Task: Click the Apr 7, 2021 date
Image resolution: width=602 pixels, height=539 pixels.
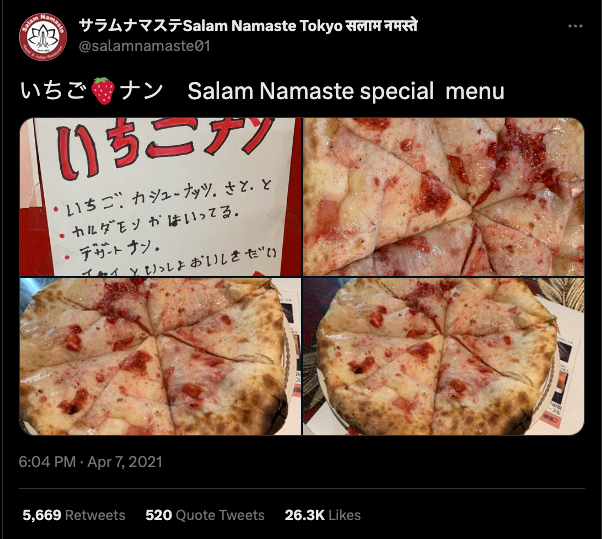Action: 125,461
